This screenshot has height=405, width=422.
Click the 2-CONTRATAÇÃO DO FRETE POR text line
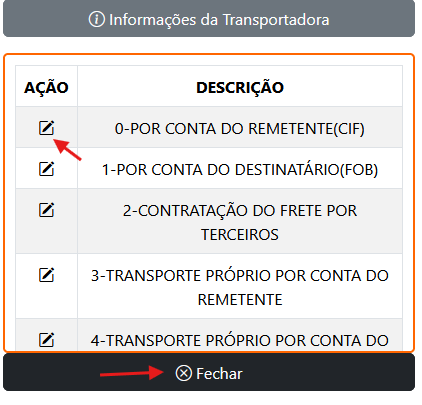[x=240, y=211]
